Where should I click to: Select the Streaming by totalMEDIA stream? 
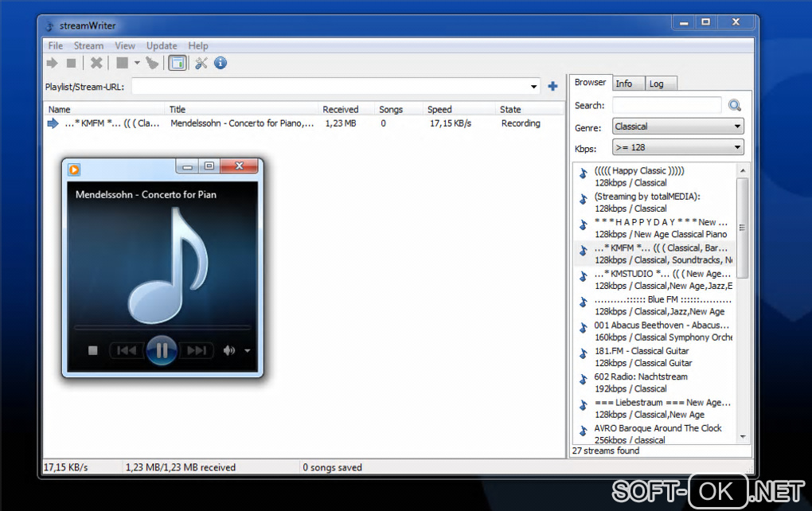[x=654, y=202]
